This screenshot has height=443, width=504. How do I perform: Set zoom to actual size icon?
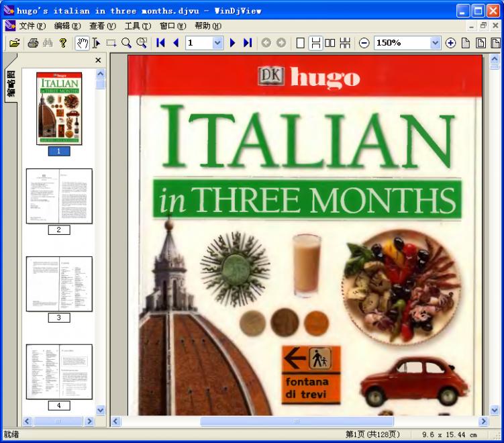[466, 43]
